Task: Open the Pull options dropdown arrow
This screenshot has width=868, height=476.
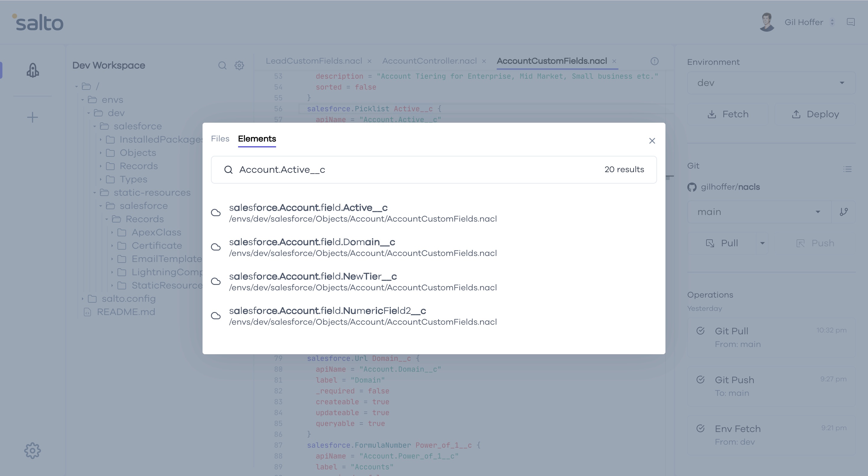Action: (x=762, y=243)
